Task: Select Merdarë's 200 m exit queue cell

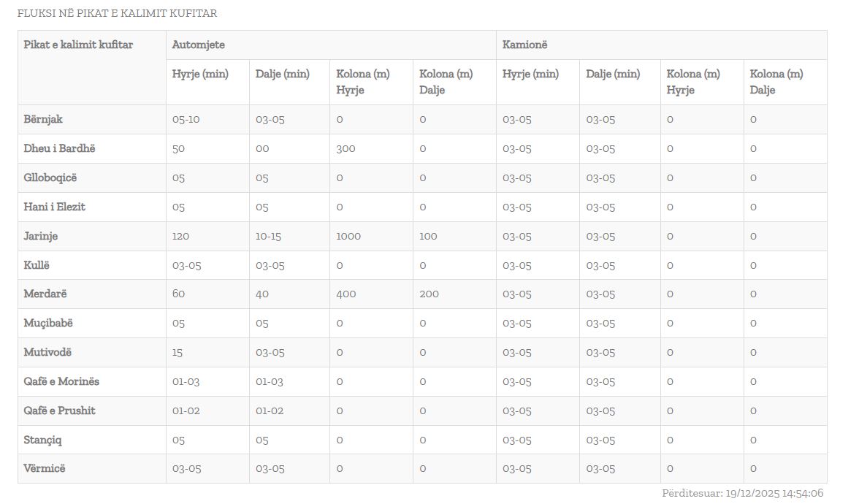Action: point(429,294)
